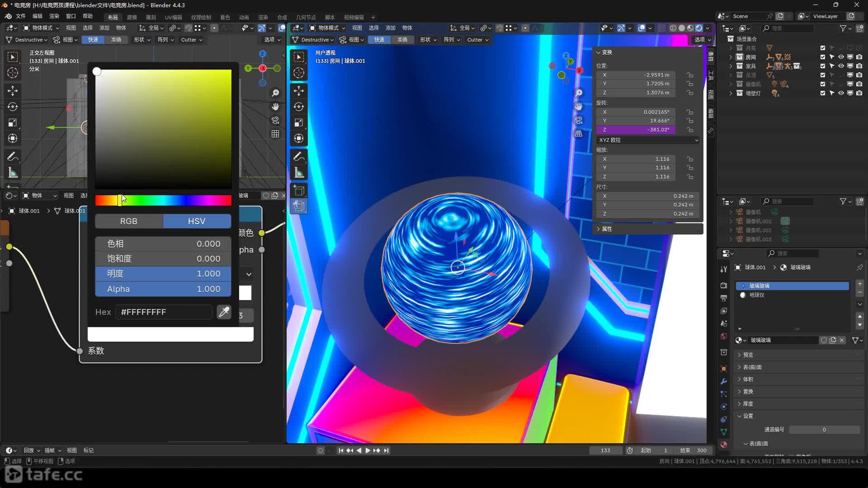Select the Add Cube tool icon

[x=299, y=190]
